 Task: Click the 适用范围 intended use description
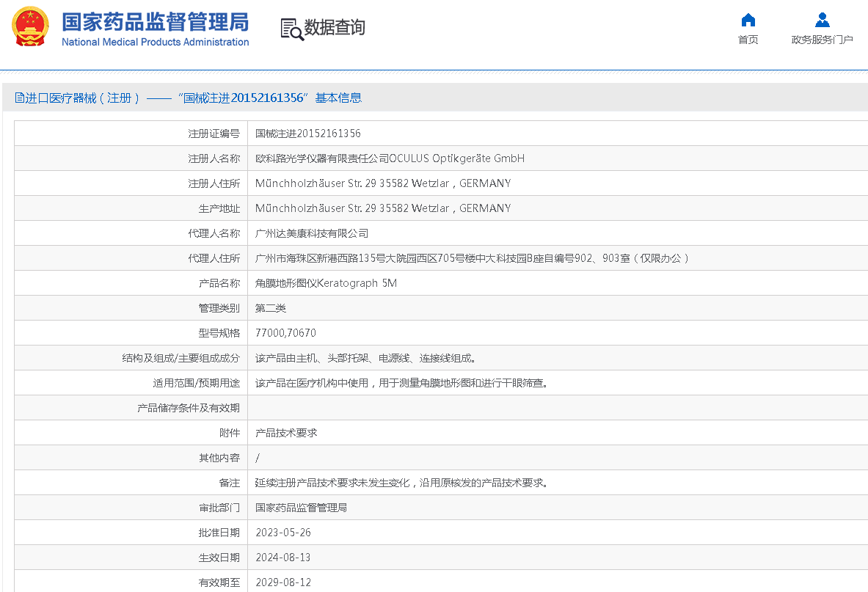pos(401,383)
